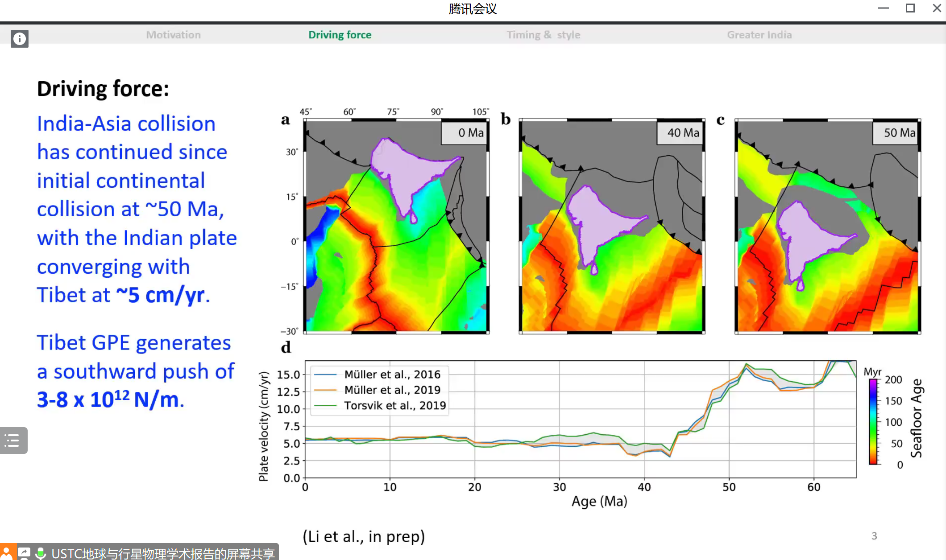Click the Plate velocity (cm/yr) axis label
Screen dimensions: 946x560
tap(264, 426)
